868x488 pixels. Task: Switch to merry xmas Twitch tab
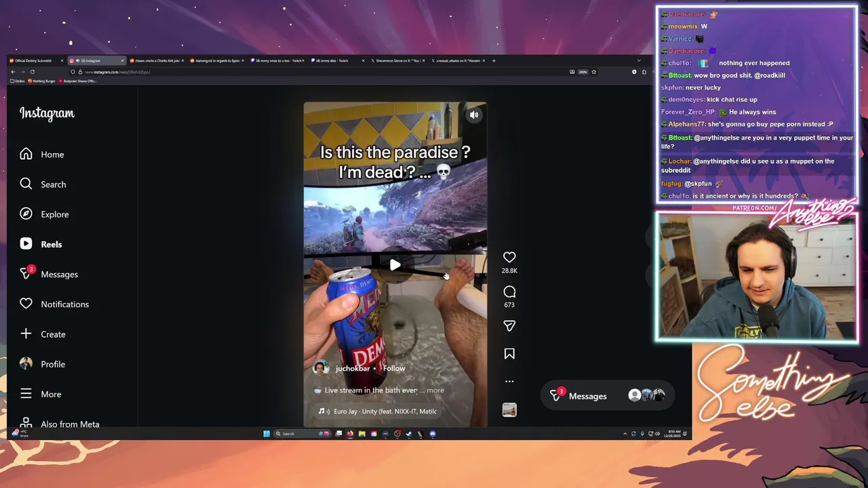coord(277,61)
